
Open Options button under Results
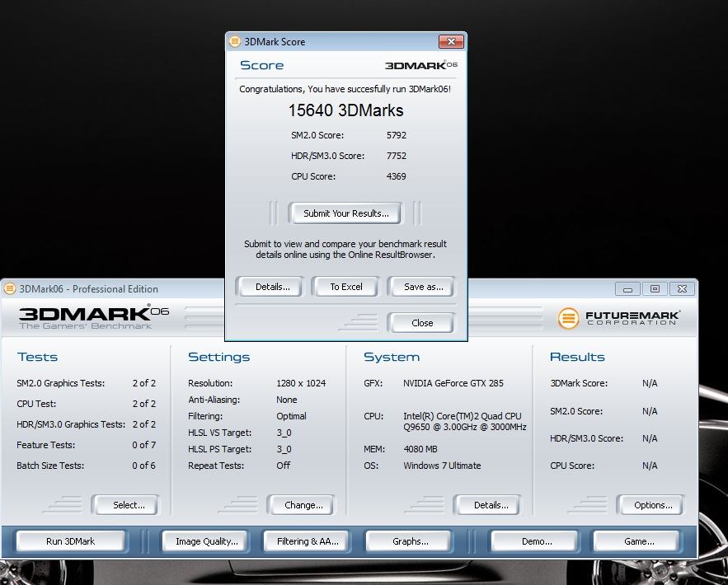(x=653, y=505)
